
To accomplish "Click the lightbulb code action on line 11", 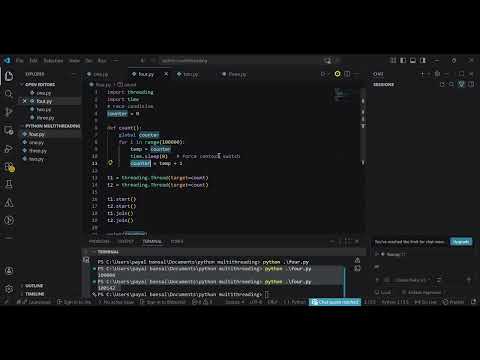I will point(110,163).
